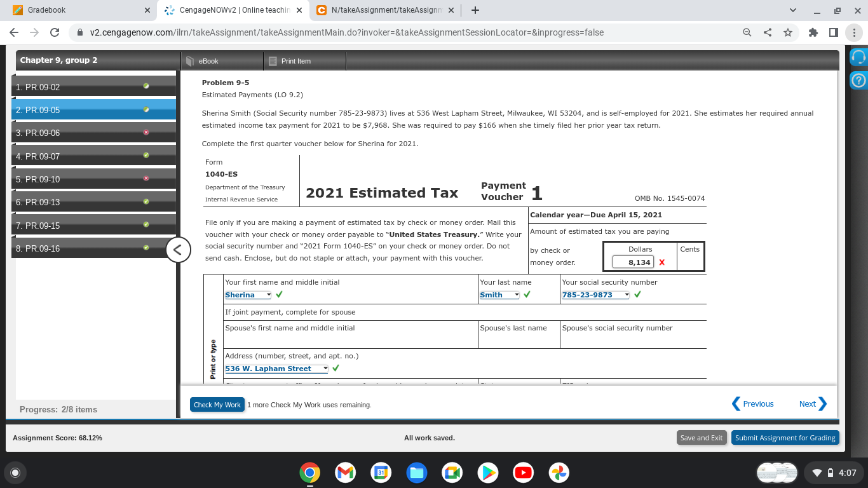The height and width of the screenshot is (488, 868).
Task: Show the tab search dropdown arrow
Action: 792,10
